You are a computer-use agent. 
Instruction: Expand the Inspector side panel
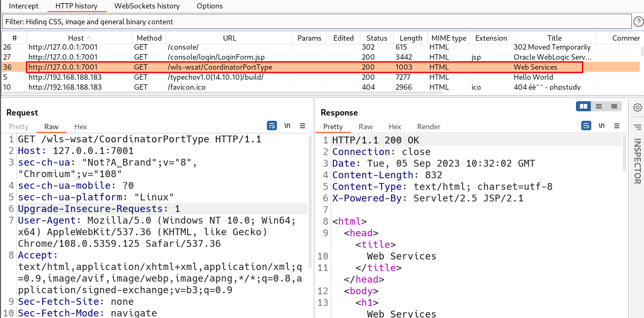[637, 161]
